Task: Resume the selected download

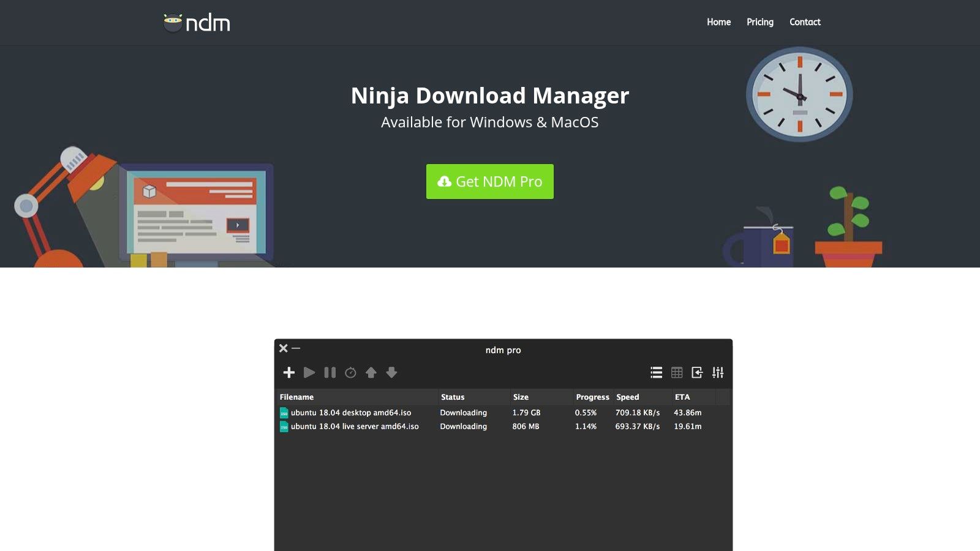Action: tap(309, 372)
